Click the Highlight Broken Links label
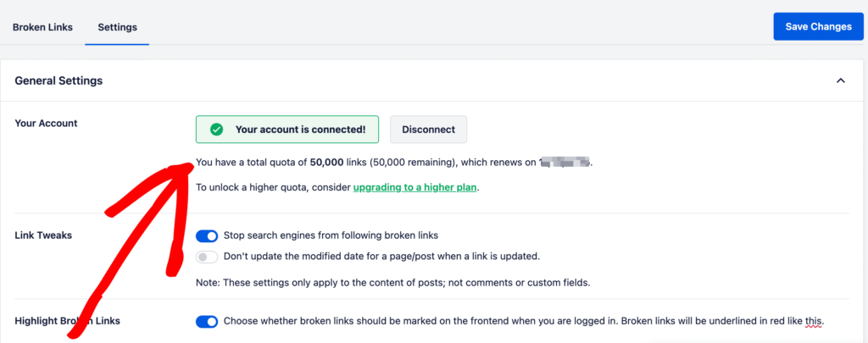The height and width of the screenshot is (343, 868). [68, 321]
